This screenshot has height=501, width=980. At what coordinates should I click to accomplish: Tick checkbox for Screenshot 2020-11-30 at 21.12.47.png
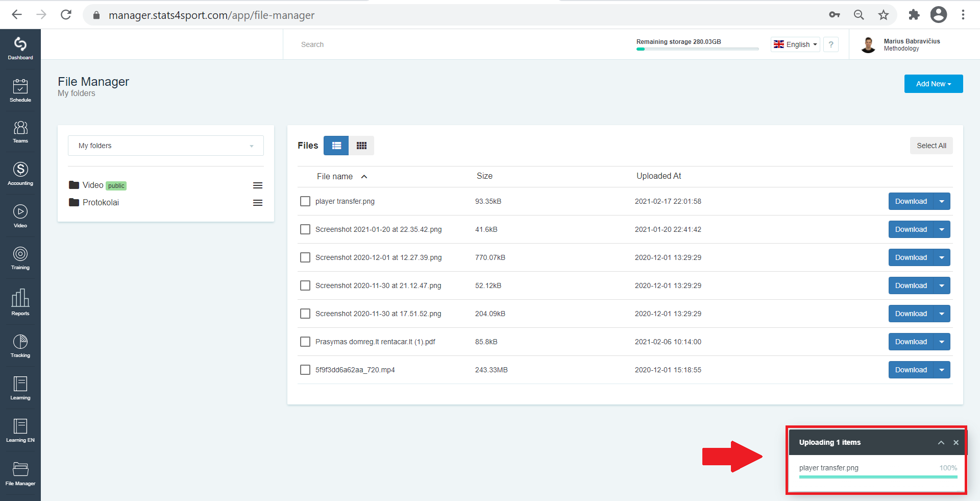point(305,285)
